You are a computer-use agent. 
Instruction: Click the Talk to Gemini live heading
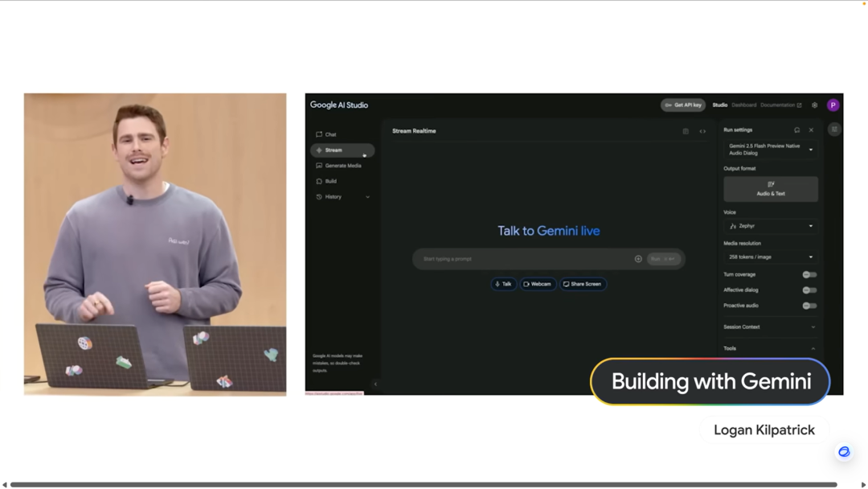[x=549, y=231]
